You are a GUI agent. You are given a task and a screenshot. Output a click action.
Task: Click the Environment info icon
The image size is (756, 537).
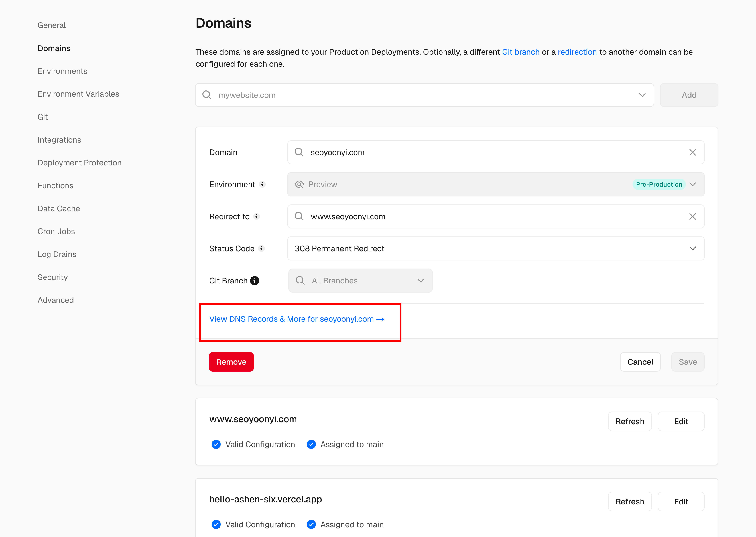point(262,184)
